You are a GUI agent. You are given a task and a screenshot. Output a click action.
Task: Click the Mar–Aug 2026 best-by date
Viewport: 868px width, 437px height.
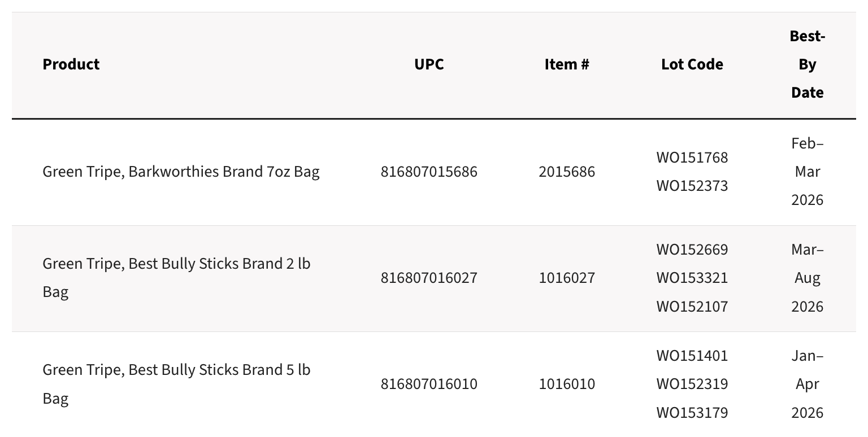[808, 278]
